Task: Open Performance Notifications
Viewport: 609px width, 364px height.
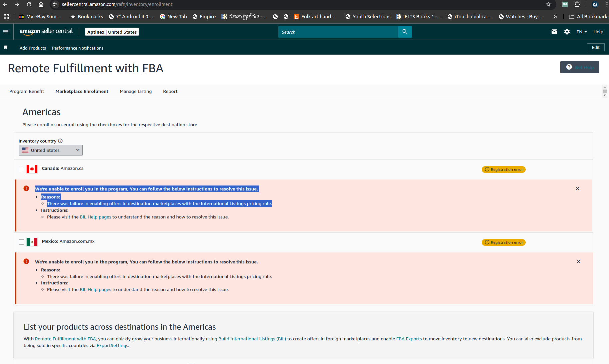Action: [x=78, y=48]
